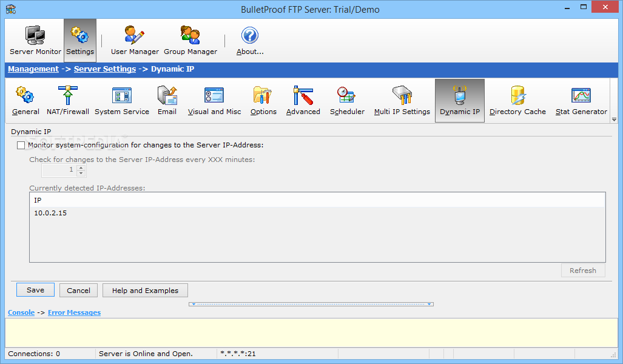Click the minutes interval input field

(x=59, y=170)
